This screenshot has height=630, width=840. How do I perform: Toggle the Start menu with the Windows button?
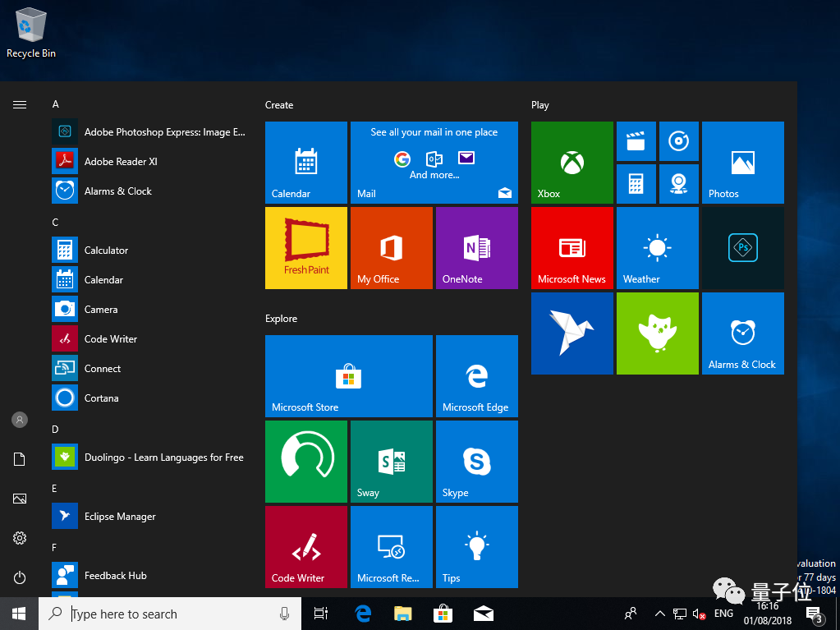19,614
